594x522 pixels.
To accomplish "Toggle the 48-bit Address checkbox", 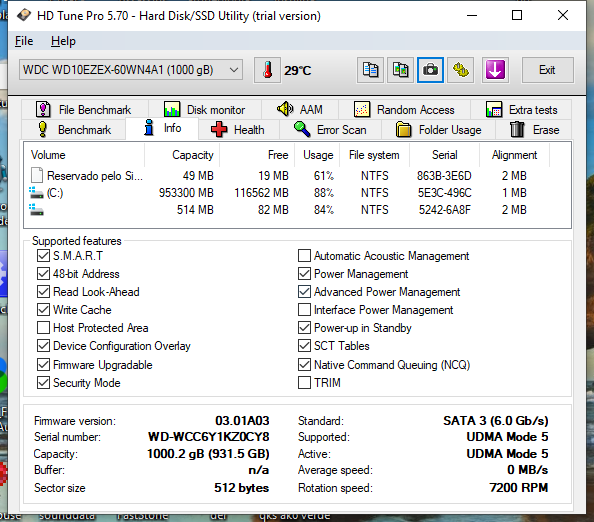I will tap(43, 274).
